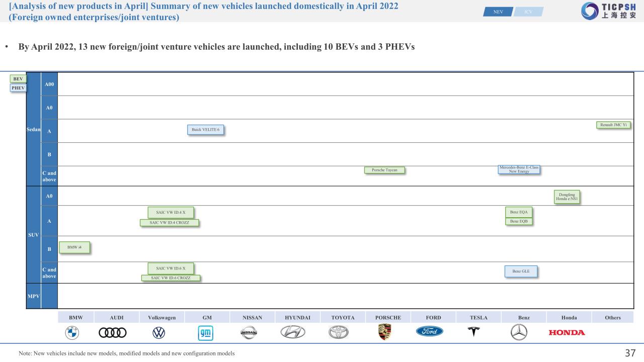Click the SAIC VW ID.4 X box
The width and height of the screenshot is (644, 362).
click(x=171, y=213)
